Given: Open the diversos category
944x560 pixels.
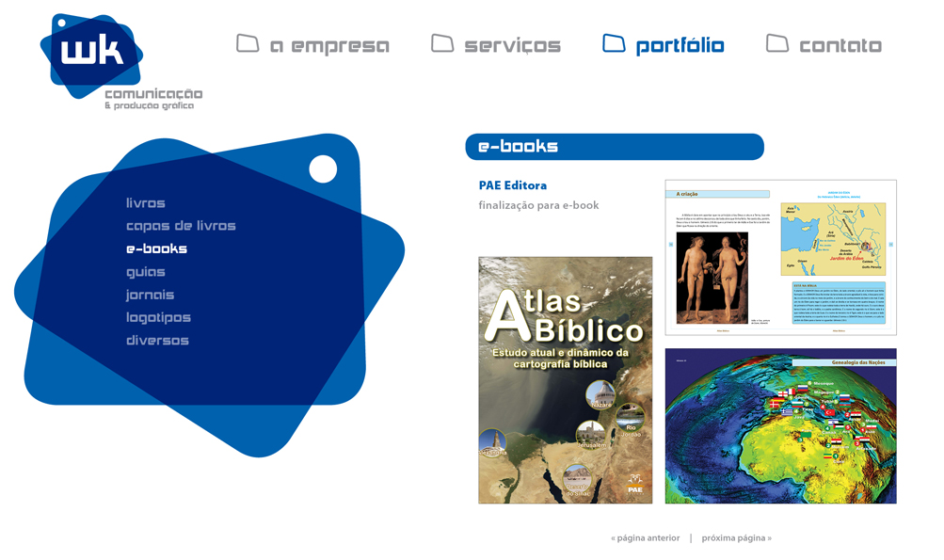Looking at the screenshot, I should click(x=157, y=340).
